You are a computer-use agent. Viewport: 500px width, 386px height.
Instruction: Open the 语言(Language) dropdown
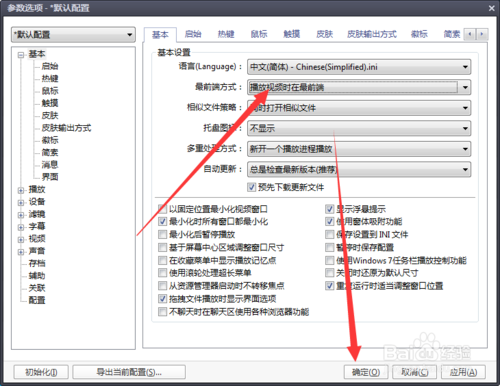[x=359, y=67]
